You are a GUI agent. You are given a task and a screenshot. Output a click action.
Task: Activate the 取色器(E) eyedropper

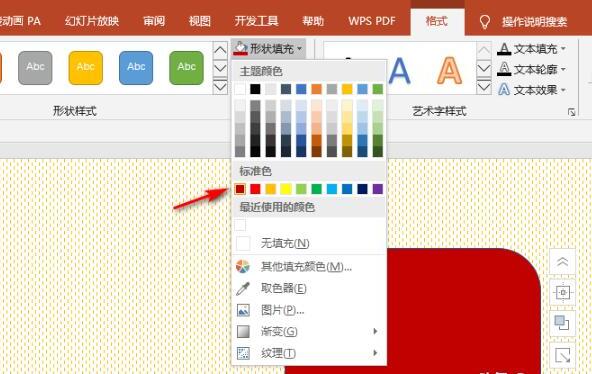coord(309,288)
